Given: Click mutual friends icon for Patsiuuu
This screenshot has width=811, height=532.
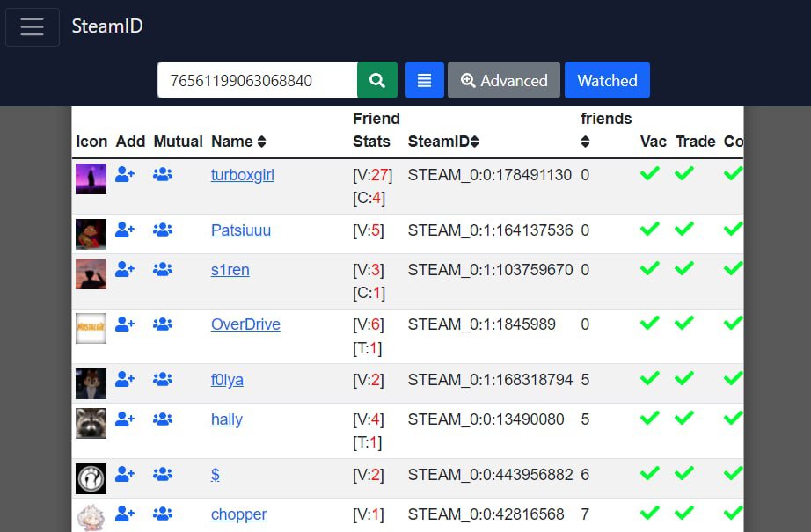Looking at the screenshot, I should point(163,230).
